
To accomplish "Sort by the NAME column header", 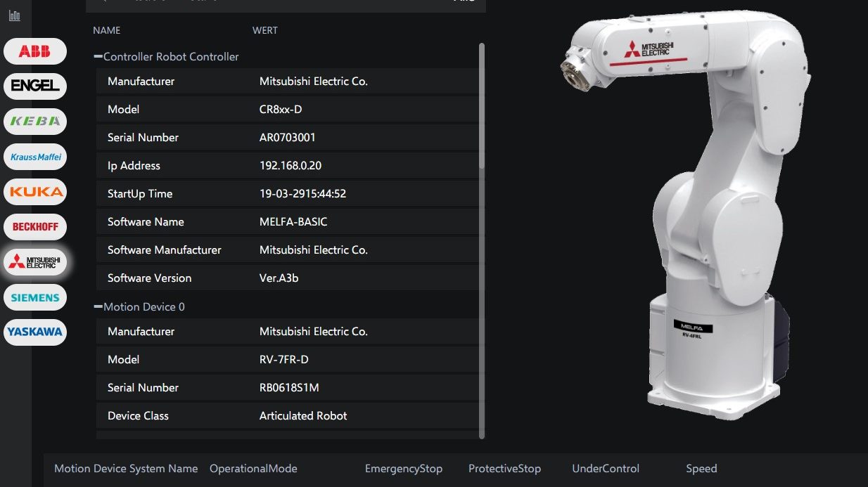I will (x=106, y=30).
